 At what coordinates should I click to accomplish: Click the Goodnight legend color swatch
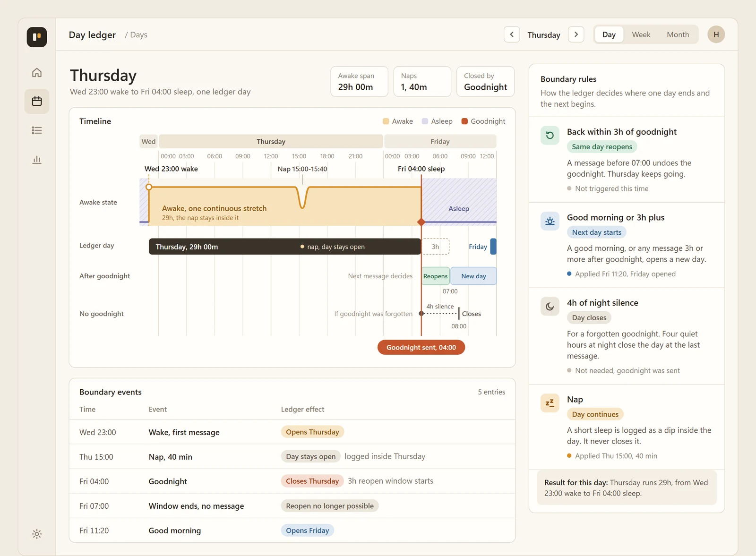[x=464, y=121]
